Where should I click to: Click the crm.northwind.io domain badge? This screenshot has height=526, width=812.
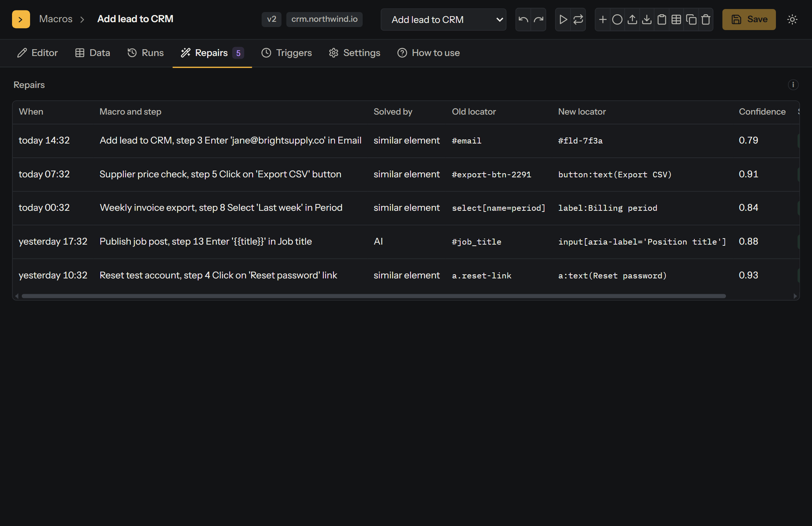324,19
